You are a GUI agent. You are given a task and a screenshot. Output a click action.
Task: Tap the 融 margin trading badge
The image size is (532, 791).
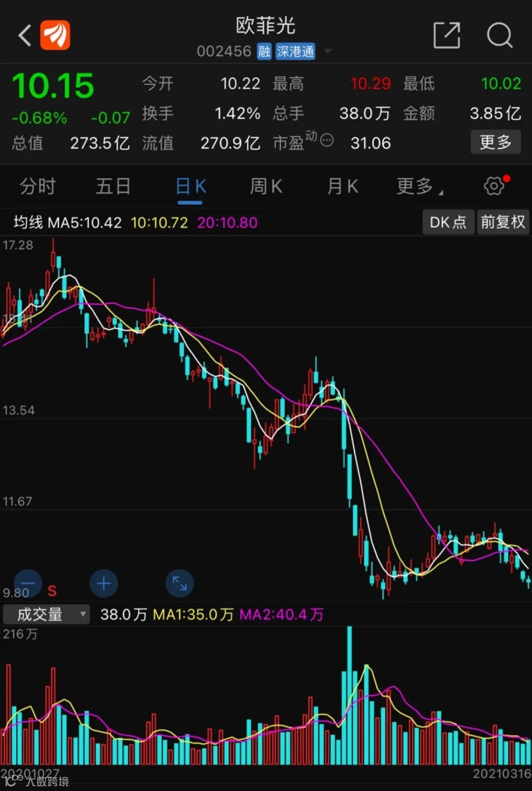pyautogui.click(x=265, y=51)
